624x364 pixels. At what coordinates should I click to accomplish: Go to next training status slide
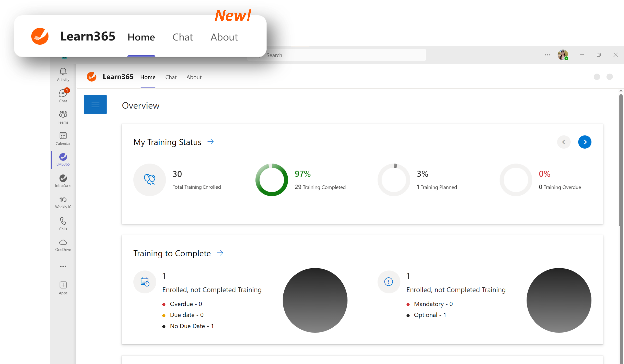[585, 142]
